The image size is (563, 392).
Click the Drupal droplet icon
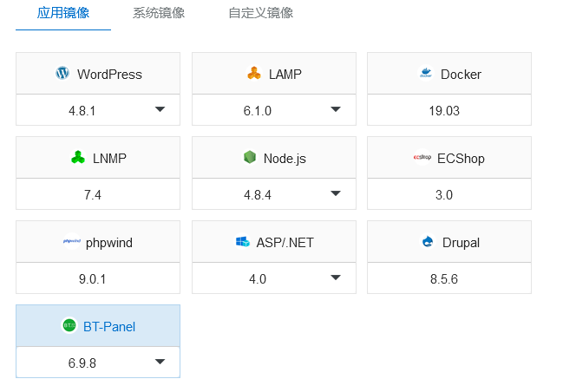(x=427, y=242)
